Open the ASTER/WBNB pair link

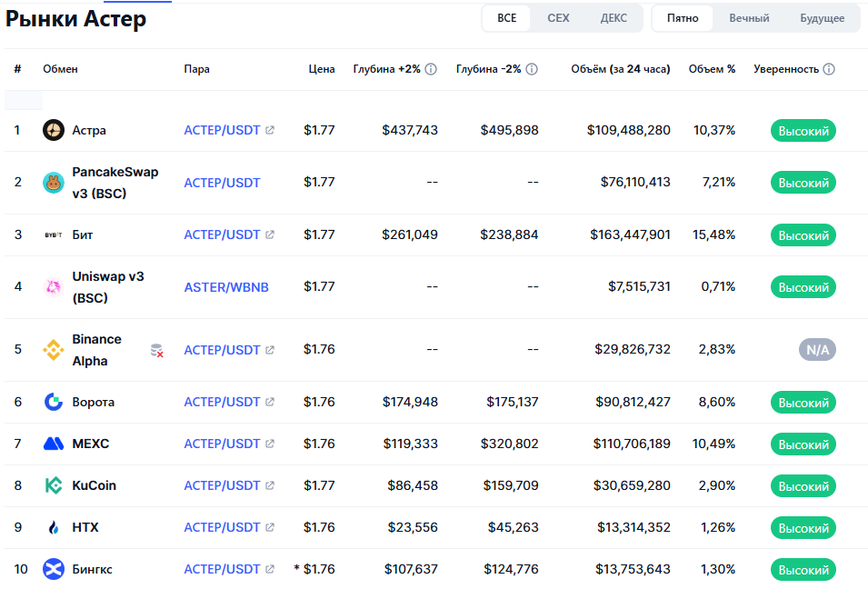[226, 287]
